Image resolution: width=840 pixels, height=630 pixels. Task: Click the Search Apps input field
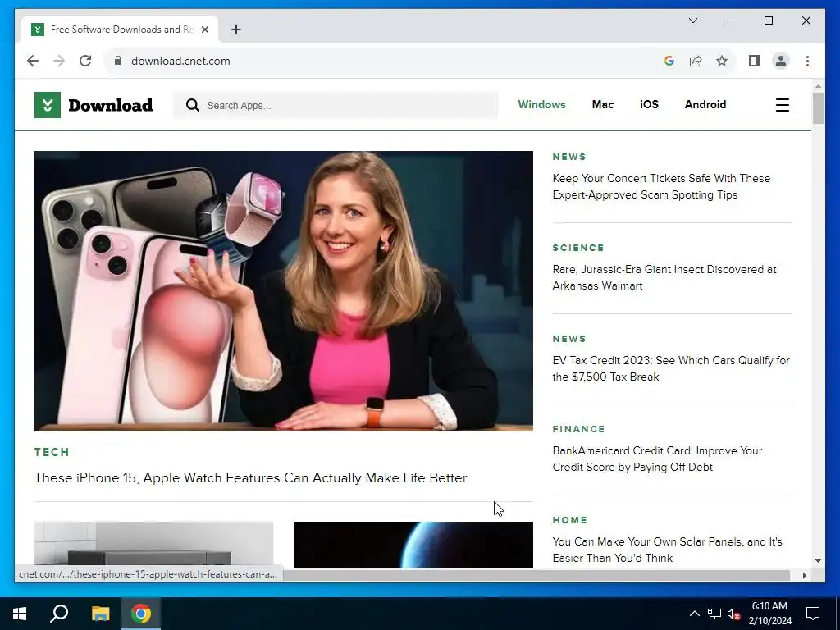(336, 105)
